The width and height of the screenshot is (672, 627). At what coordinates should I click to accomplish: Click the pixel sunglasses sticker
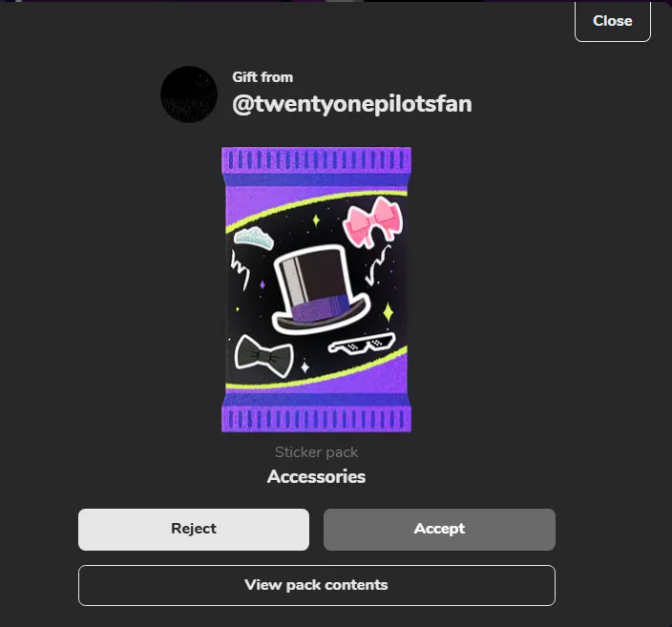tap(361, 345)
